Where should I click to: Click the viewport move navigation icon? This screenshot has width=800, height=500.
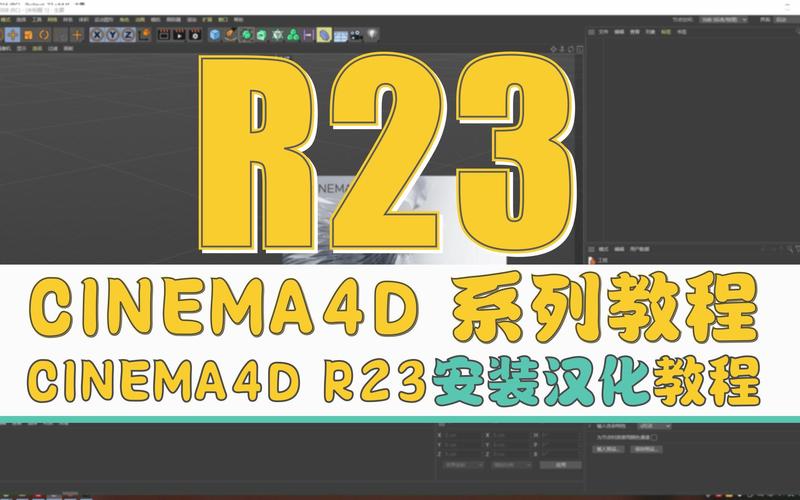tap(553, 49)
